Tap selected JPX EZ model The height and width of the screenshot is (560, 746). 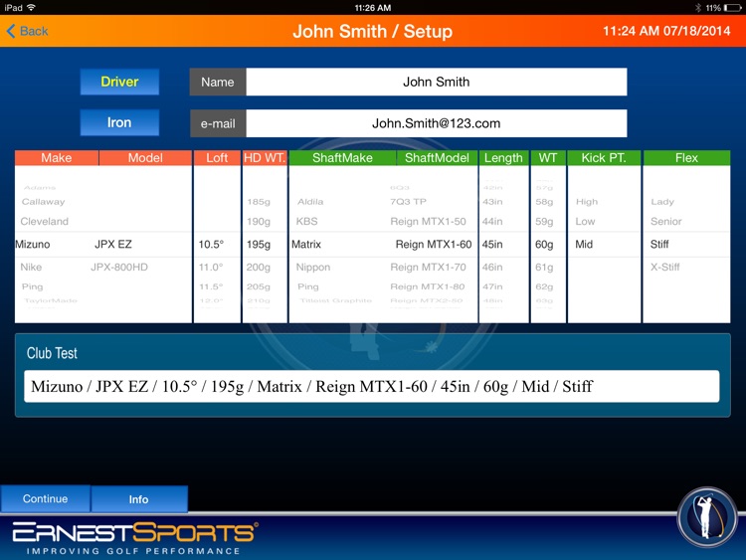[113, 244]
